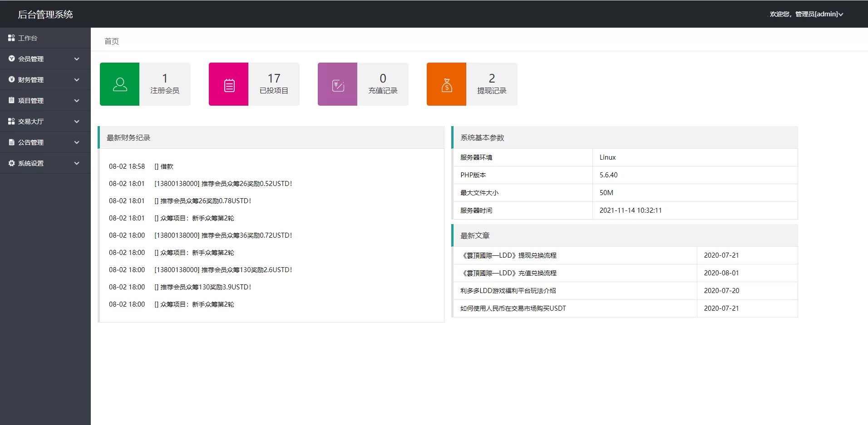
Task: Click the 公告管理 announcement icon
Action: click(x=11, y=142)
